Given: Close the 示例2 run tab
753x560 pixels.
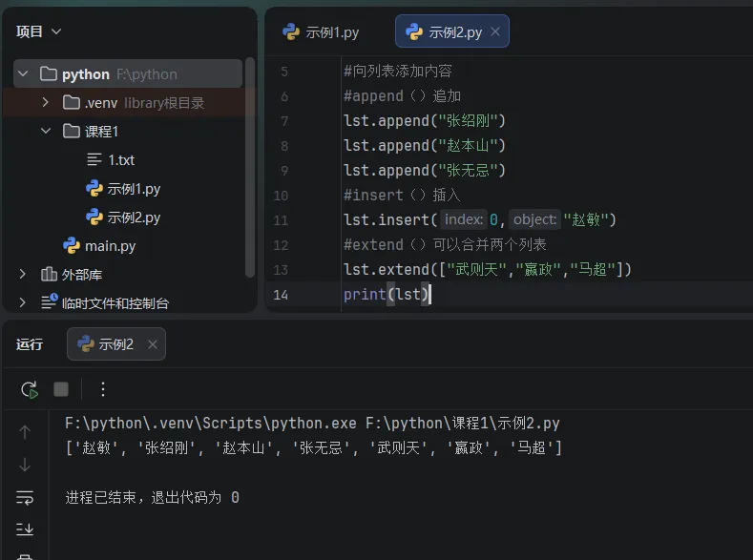Looking at the screenshot, I should coord(153,344).
